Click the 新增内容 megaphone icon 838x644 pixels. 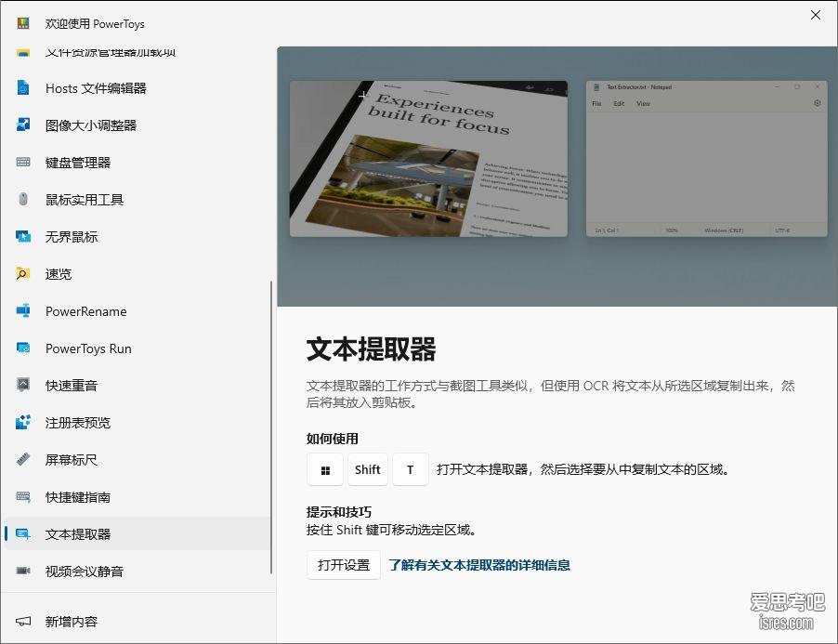(23, 621)
